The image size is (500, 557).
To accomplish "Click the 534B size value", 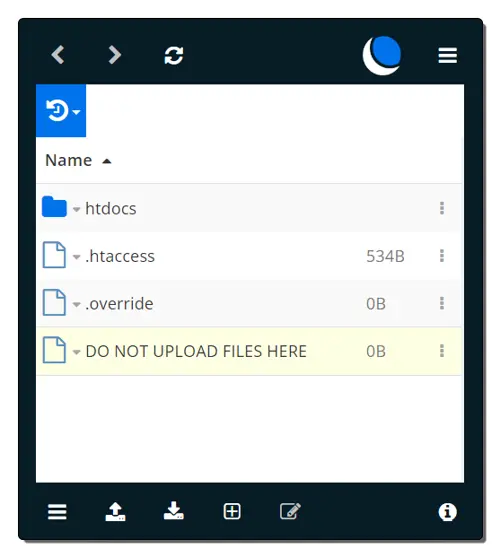I will 385,256.
